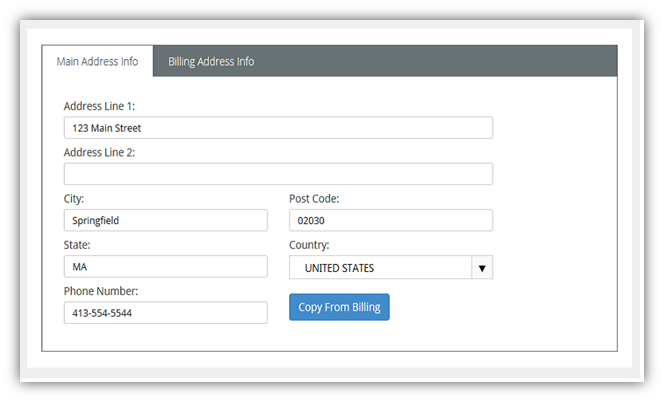Click the "Country:" label

click(309, 245)
